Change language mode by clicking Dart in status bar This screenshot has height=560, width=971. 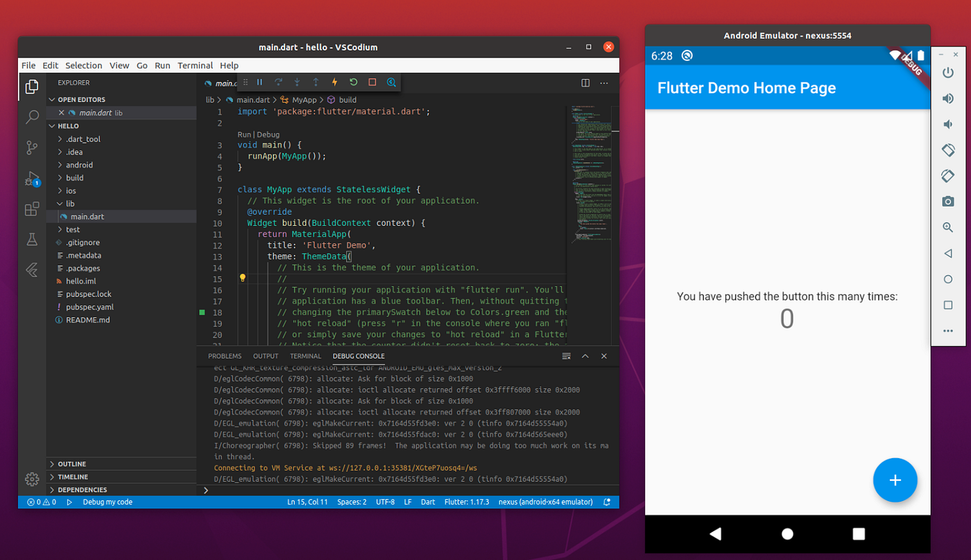427,502
